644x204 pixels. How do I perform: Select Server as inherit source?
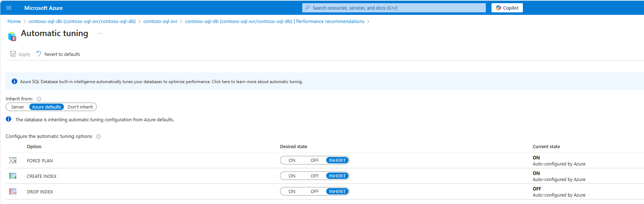click(x=18, y=107)
